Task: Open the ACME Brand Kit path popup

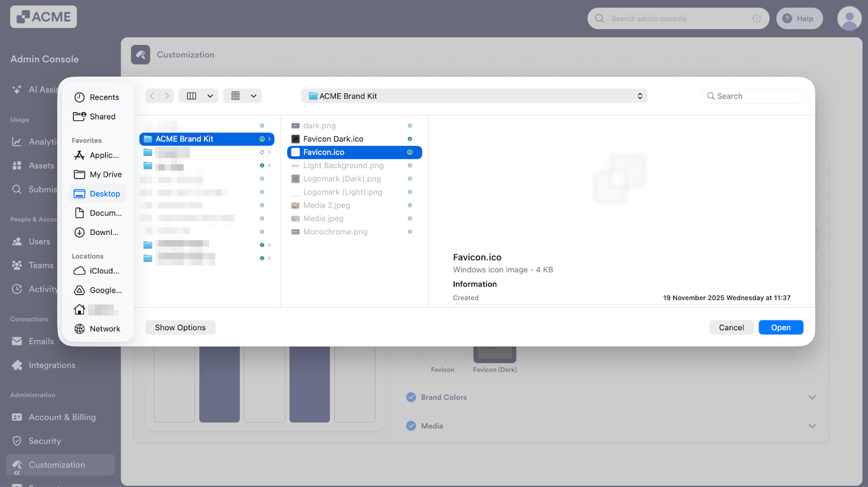Action: tap(474, 96)
